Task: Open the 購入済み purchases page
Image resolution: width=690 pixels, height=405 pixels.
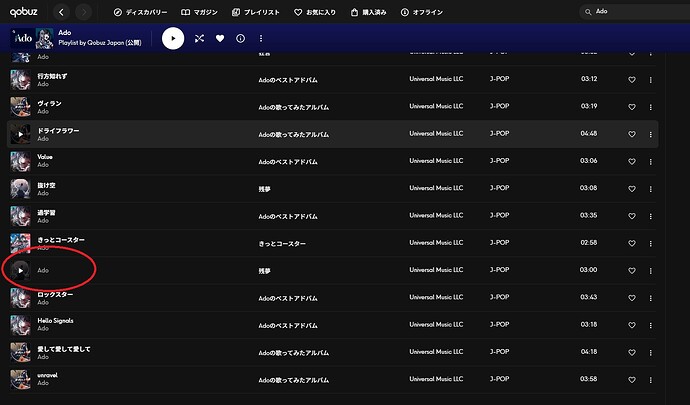Action: [x=368, y=12]
